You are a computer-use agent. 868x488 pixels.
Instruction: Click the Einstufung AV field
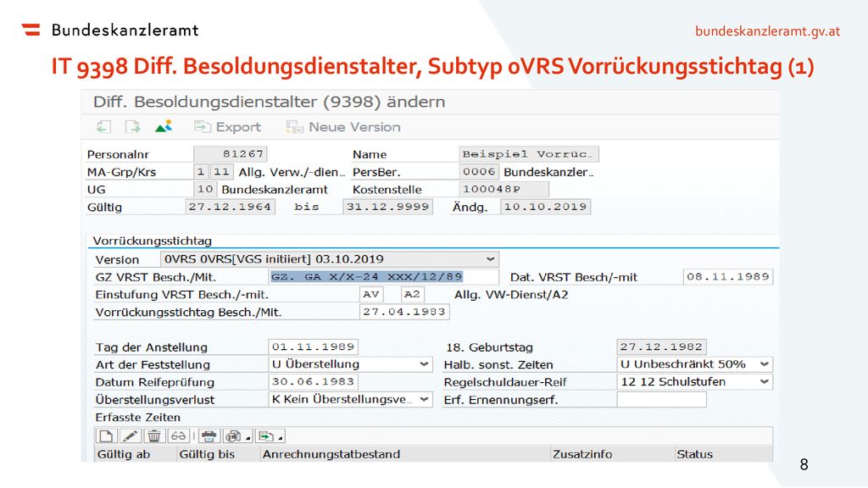[x=371, y=294]
